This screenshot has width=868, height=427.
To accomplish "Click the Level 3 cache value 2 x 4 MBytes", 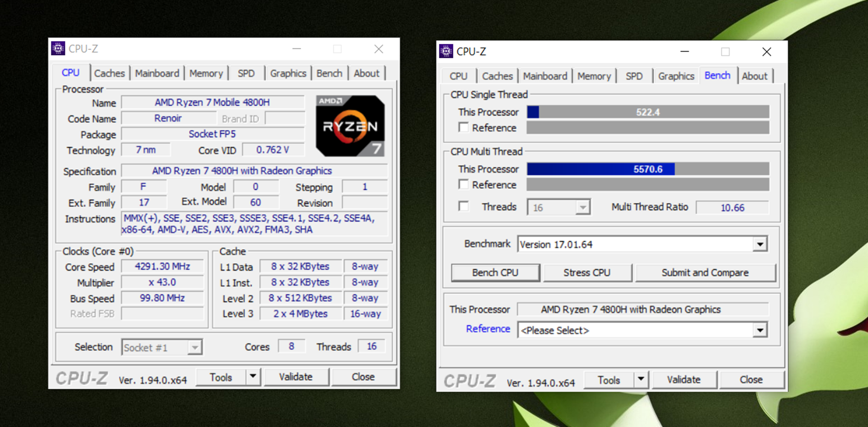I will (x=301, y=314).
